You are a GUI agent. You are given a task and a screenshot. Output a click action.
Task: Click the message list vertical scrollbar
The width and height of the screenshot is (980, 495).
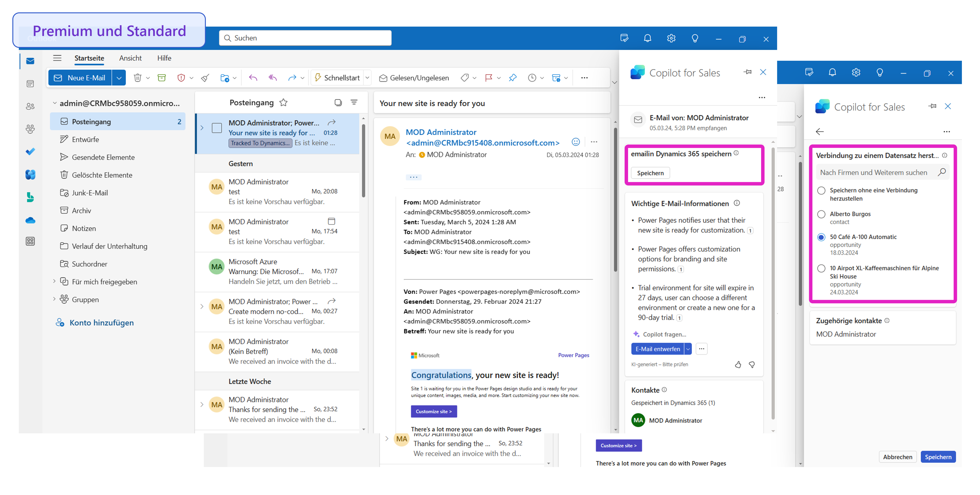click(363, 160)
